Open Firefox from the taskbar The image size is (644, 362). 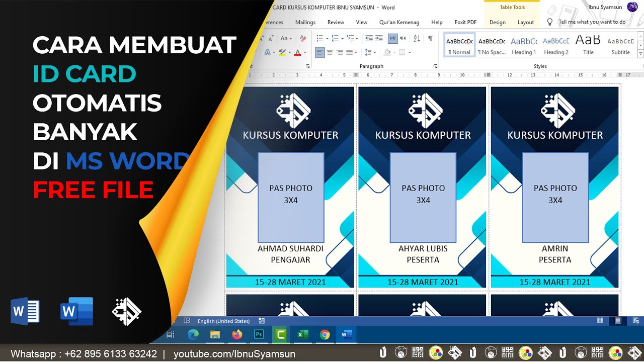(237, 334)
